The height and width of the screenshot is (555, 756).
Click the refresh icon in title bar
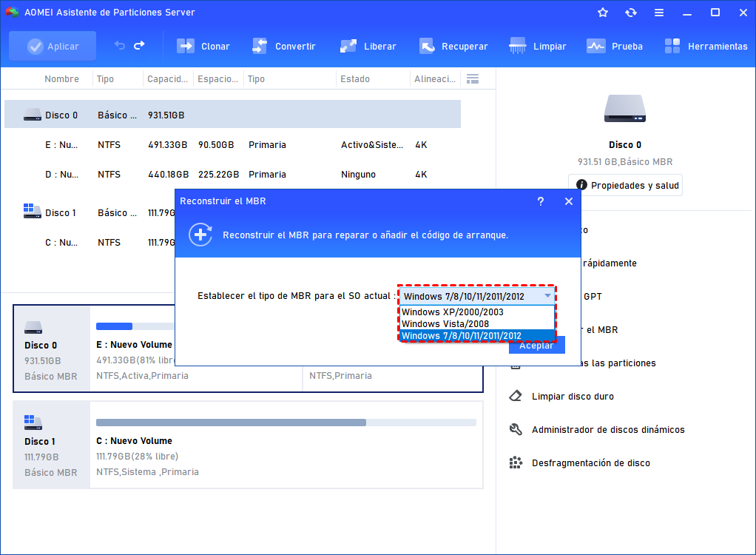point(631,13)
